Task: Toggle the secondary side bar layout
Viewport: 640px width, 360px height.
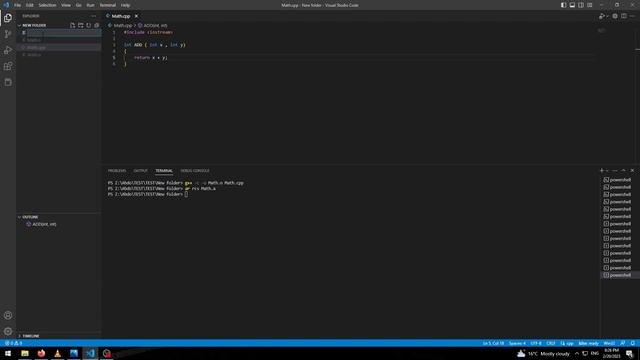Action: pos(581,5)
